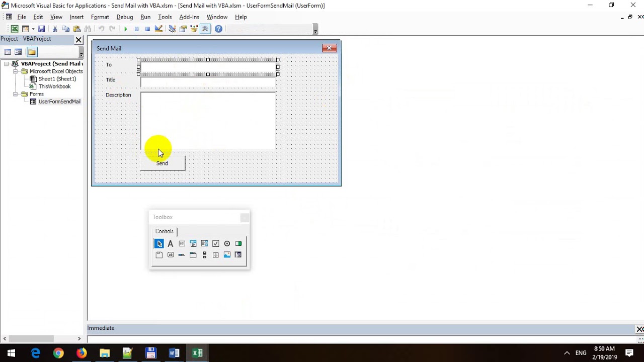Viewport: 644px width, 362px height.
Task: Click the Copy toolbar icon
Action: click(x=66, y=29)
